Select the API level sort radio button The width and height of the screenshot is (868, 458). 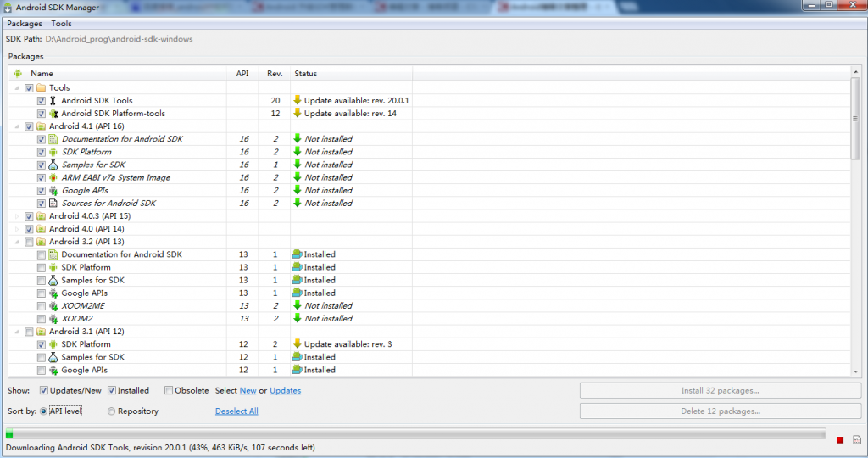tap(43, 411)
